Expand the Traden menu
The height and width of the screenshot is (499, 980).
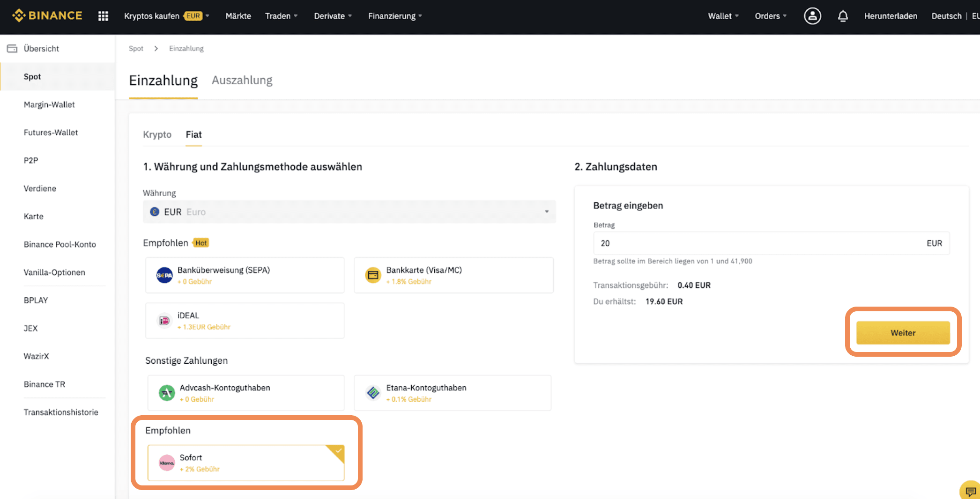(281, 16)
